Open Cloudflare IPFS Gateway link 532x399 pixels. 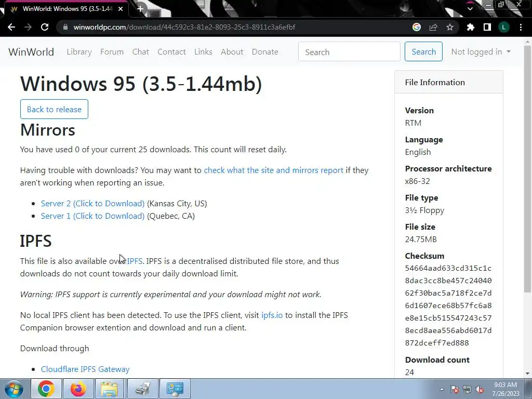tap(85, 369)
